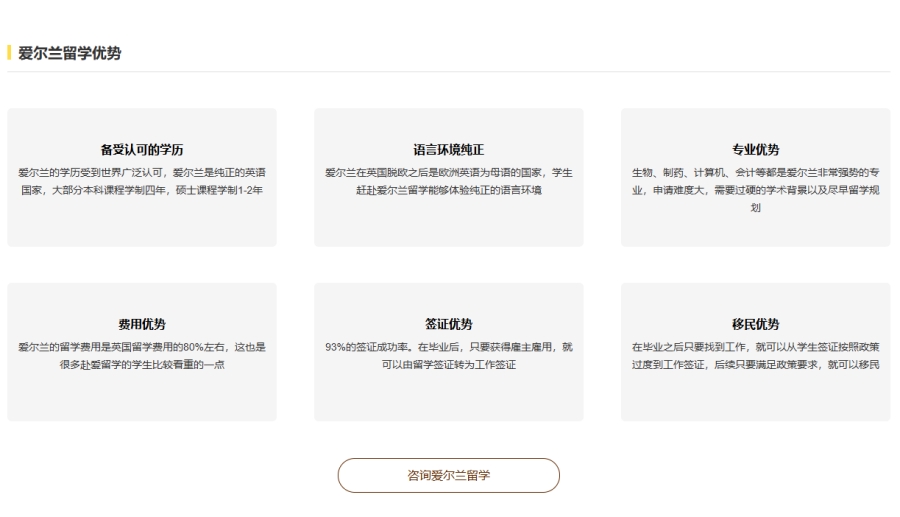Click the 咨询爱尔兰留学 button
Screen dimensions: 900x517
click(448, 475)
